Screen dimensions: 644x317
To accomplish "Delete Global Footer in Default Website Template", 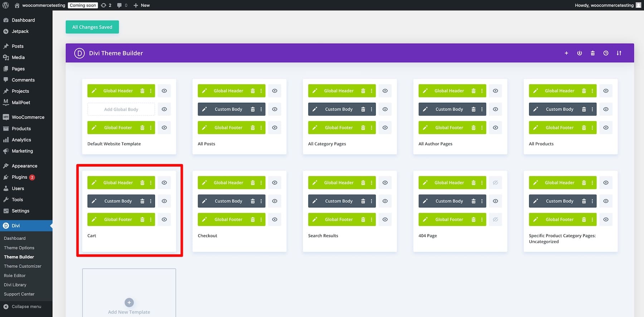I will click(142, 128).
